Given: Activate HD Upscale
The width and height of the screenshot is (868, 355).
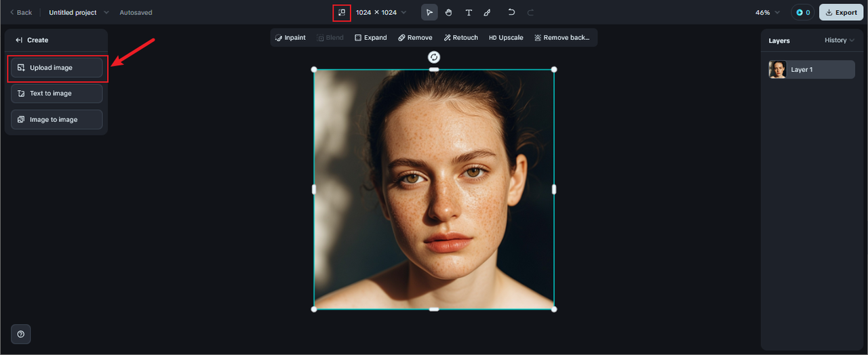Looking at the screenshot, I should 506,37.
